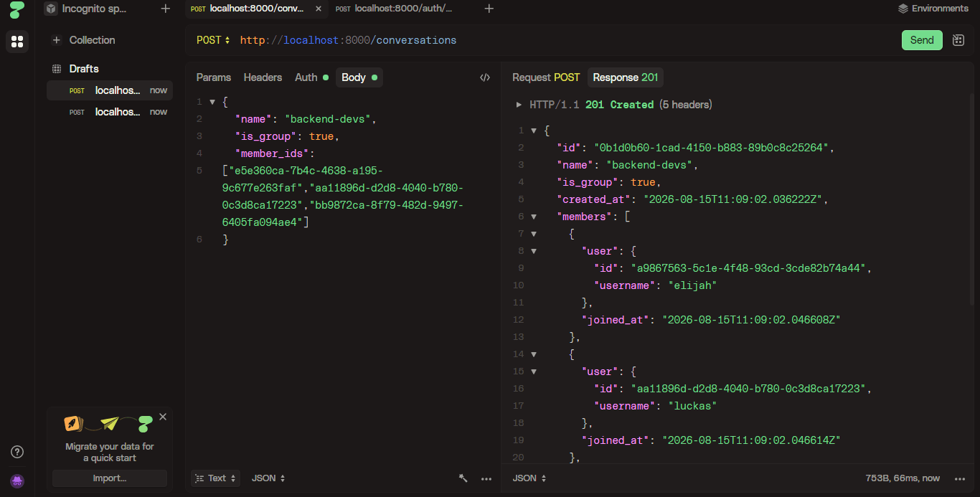Collapse response root object on line 1
The width and height of the screenshot is (980, 497).
click(x=534, y=131)
